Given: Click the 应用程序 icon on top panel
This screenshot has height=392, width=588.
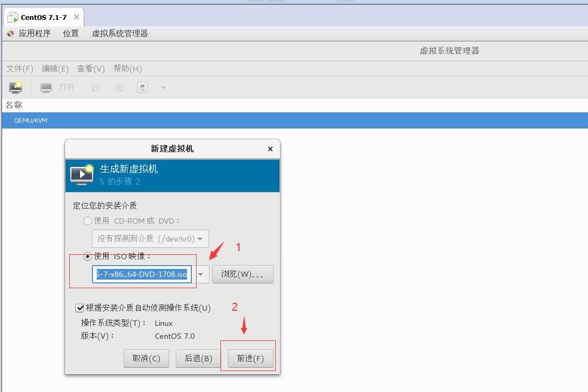Looking at the screenshot, I should tap(11, 33).
